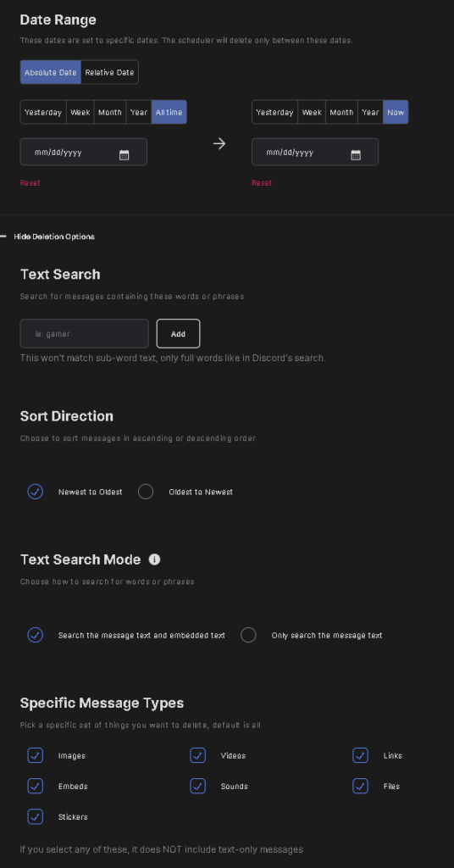The width and height of the screenshot is (454, 868).
Task: Focus the text search input box
Action: click(x=85, y=334)
